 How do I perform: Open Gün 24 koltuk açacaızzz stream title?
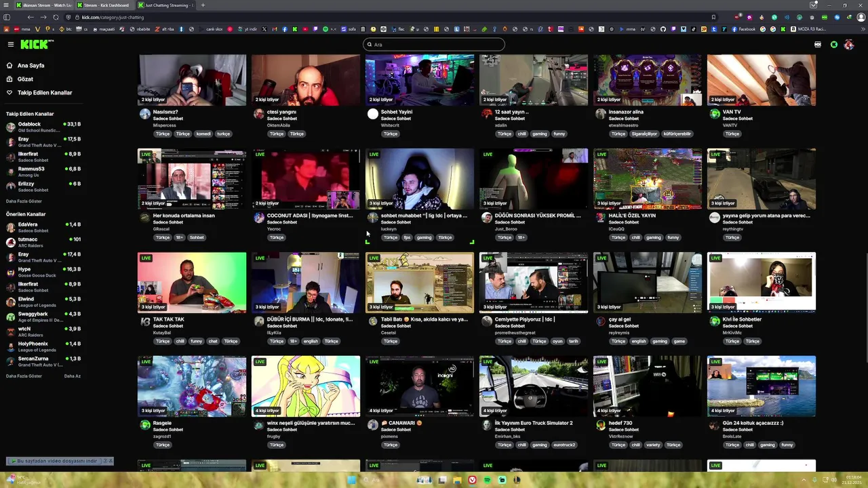click(753, 423)
